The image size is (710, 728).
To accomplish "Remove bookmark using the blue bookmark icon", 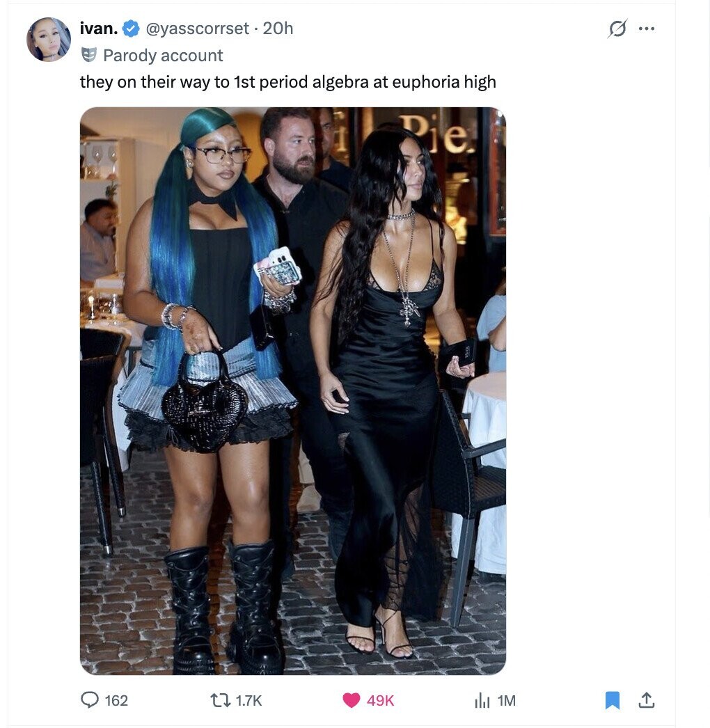I will pos(613,700).
